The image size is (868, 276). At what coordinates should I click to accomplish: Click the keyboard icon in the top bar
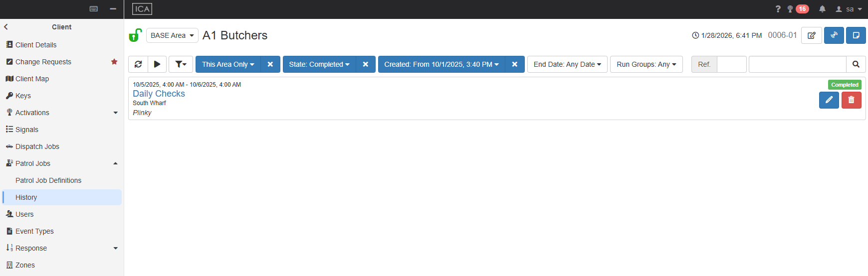point(93,9)
